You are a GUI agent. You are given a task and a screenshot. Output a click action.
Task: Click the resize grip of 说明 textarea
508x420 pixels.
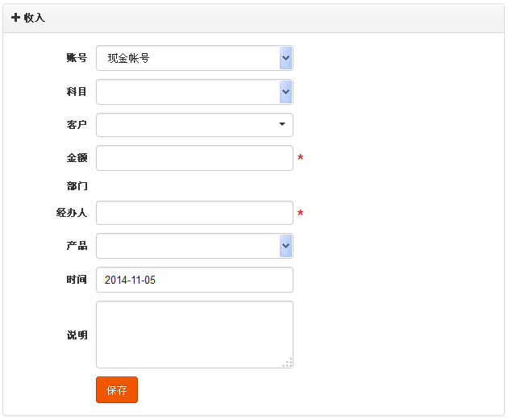point(287,362)
